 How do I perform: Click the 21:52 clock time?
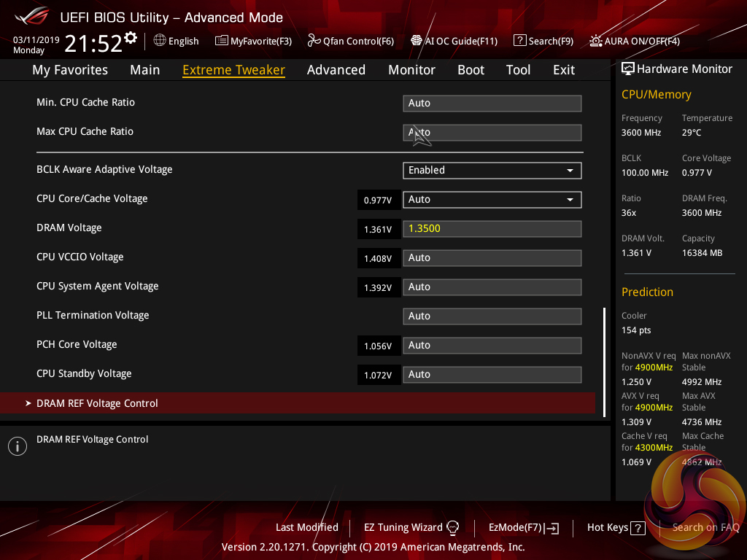coord(93,43)
